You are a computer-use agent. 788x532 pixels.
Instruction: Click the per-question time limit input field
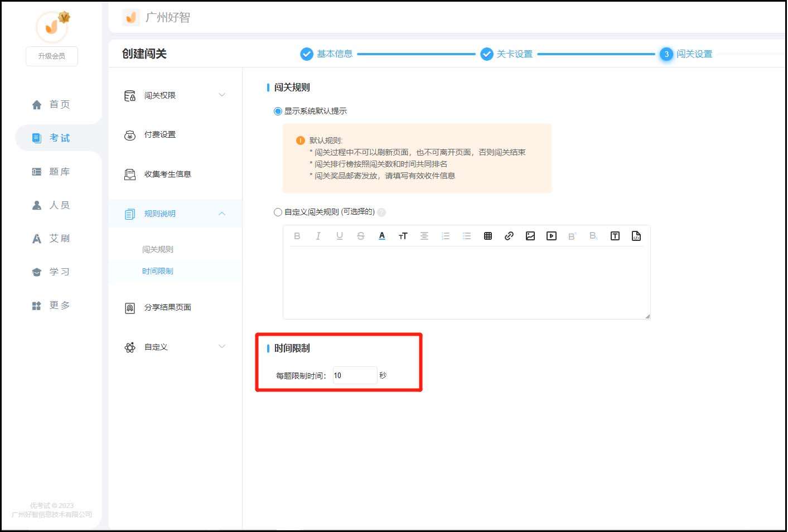[x=355, y=375]
